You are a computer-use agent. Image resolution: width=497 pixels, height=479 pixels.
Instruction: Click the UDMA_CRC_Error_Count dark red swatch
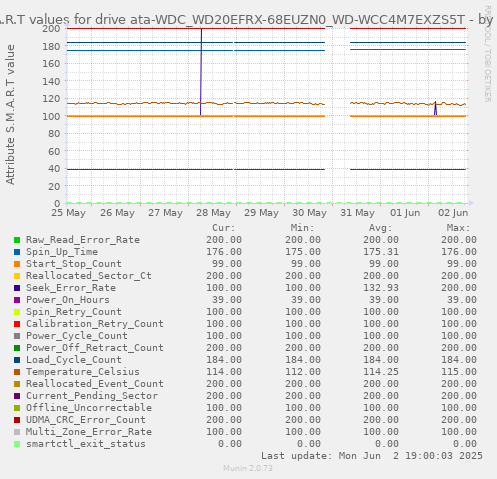(x=17, y=420)
